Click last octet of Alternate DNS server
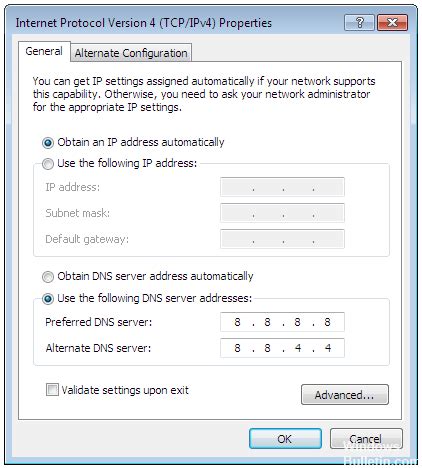The image size is (422, 468). 328,348
